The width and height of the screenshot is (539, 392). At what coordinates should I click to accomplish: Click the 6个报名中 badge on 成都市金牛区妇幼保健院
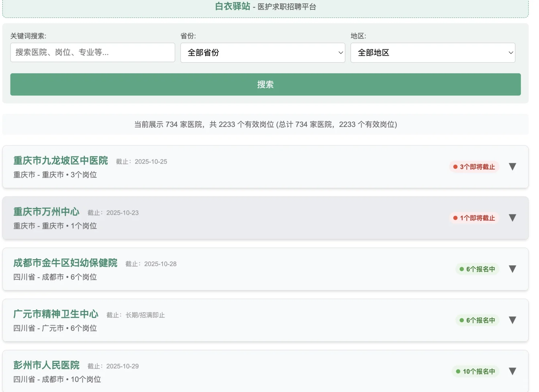coord(477,269)
